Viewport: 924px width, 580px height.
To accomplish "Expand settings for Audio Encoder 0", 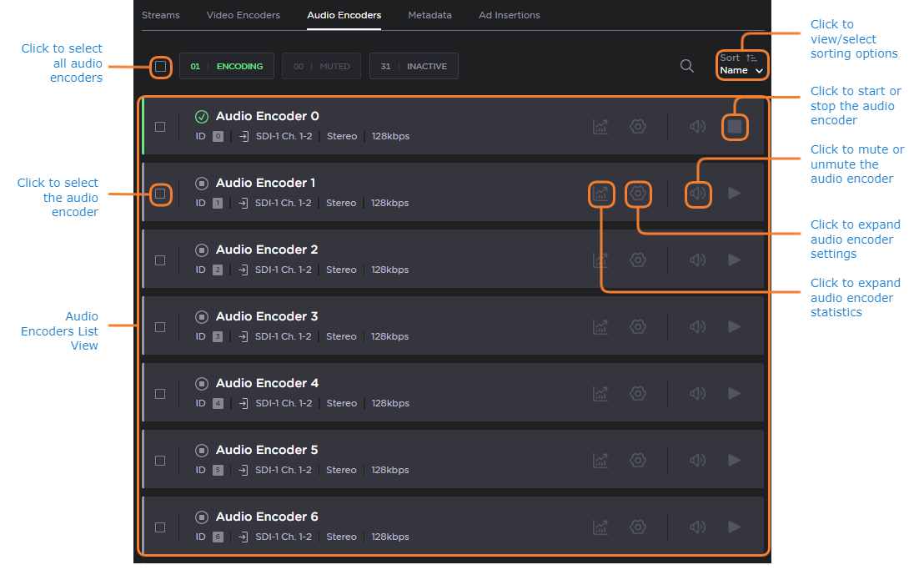I will (x=638, y=127).
